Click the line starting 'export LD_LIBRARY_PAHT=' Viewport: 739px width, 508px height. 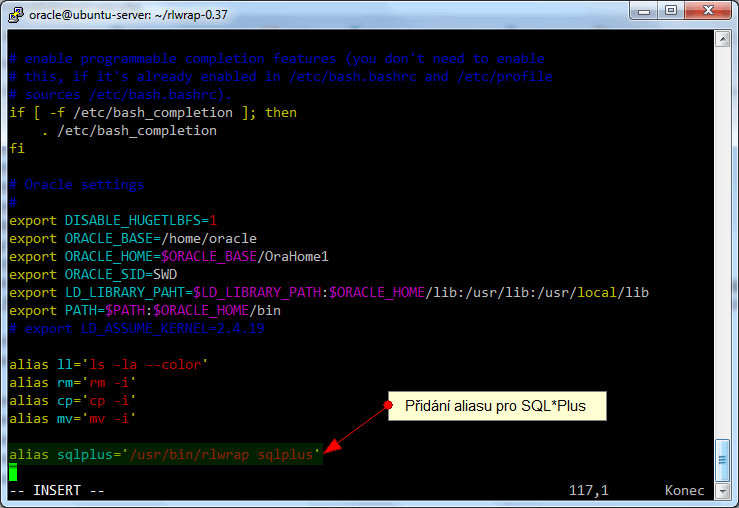[329, 293]
